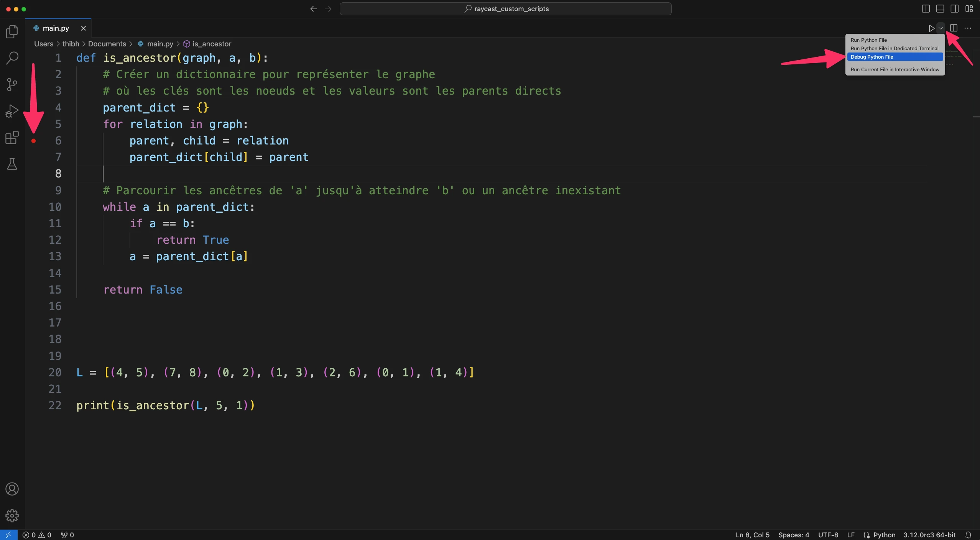
Task: Expand the Documents breadcrumb
Action: click(107, 44)
